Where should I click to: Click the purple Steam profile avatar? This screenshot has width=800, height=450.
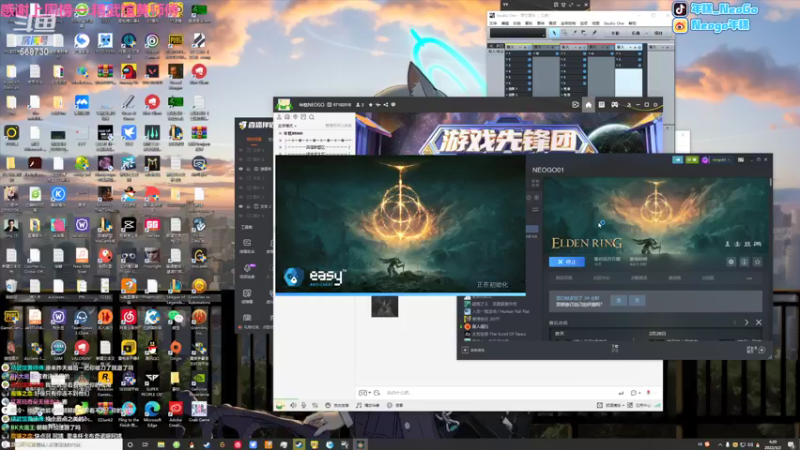click(705, 160)
